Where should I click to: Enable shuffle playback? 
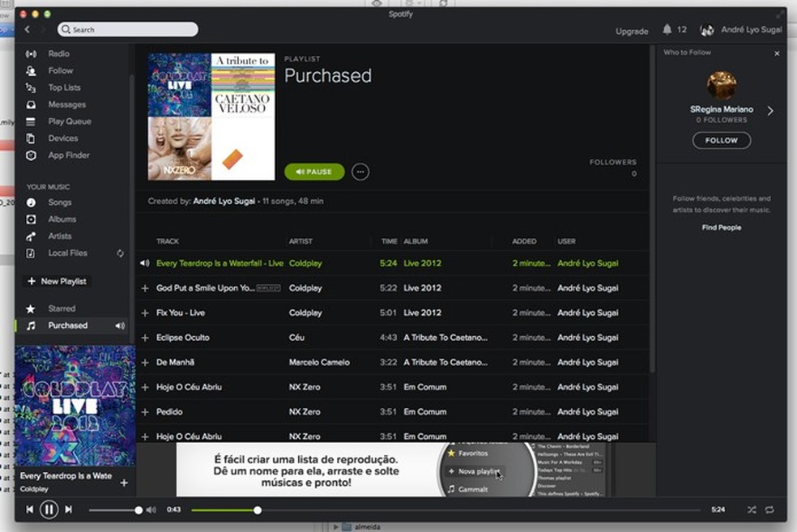tap(751, 509)
